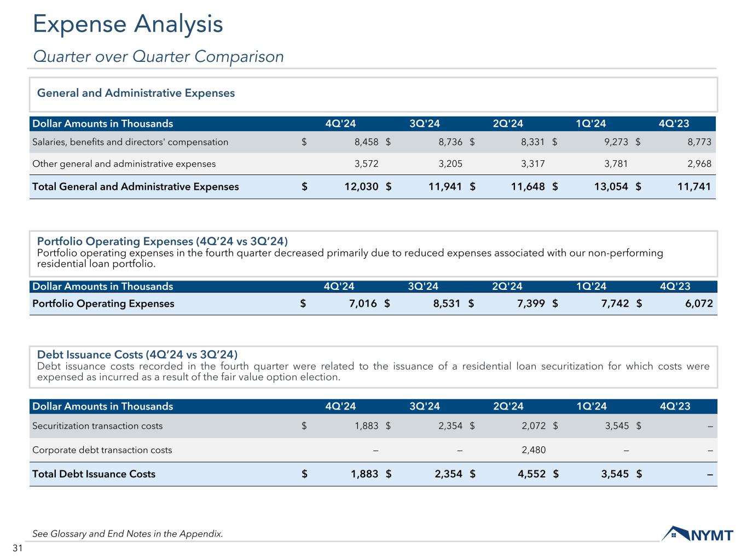The width and height of the screenshot is (747, 560).
Task: Click the Debt Issuance Costs section heading
Action: pyautogui.click(x=137, y=354)
